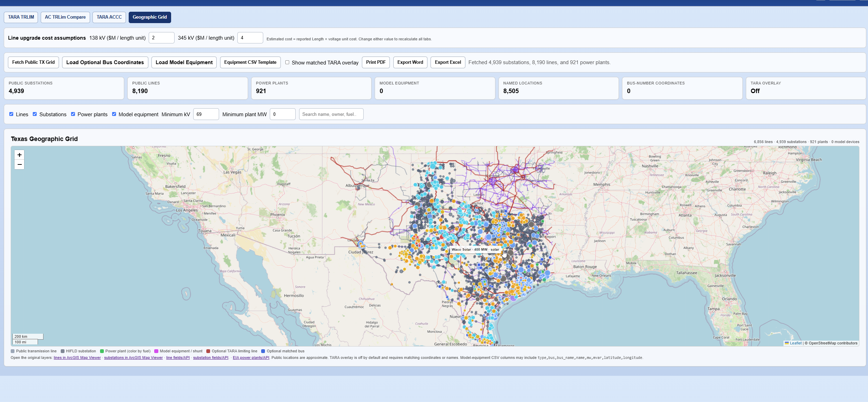Open substations in ArcGIS Map Viewer link

tap(133, 358)
